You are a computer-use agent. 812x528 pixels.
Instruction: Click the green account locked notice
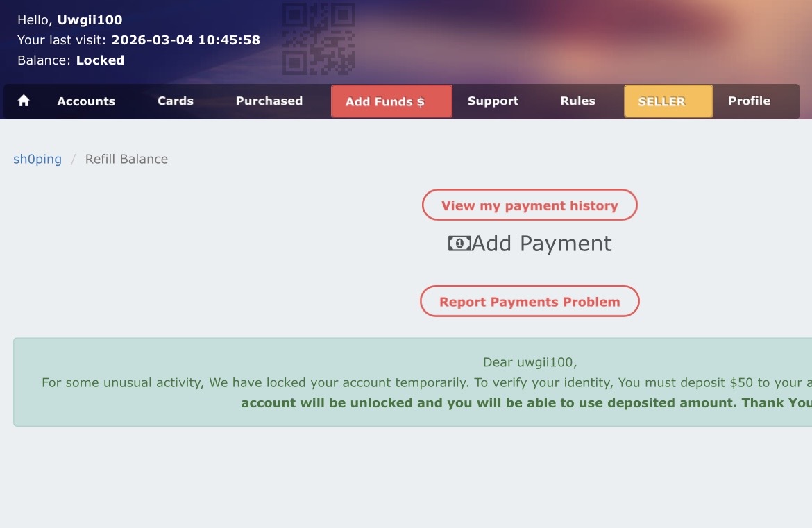(x=412, y=382)
